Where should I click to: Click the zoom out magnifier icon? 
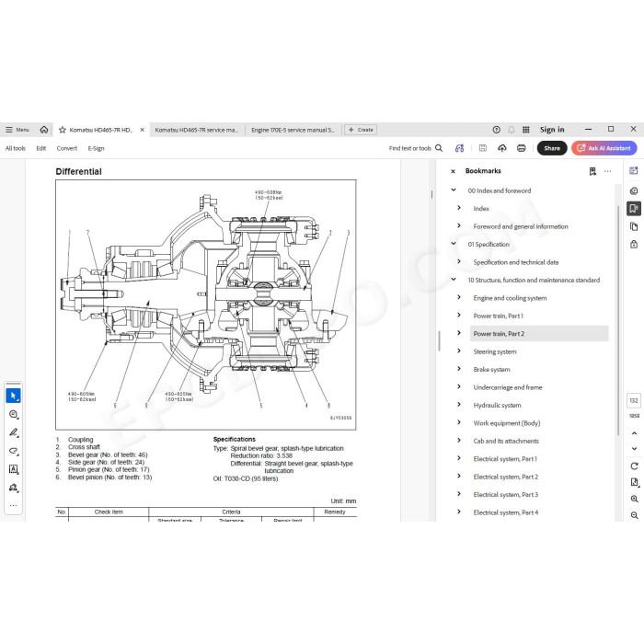click(634, 515)
